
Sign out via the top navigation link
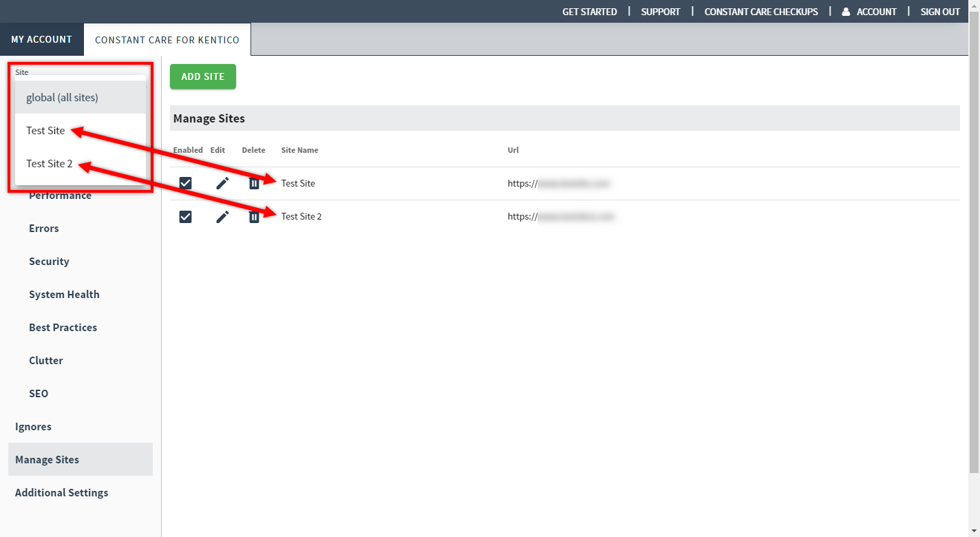[x=940, y=12]
